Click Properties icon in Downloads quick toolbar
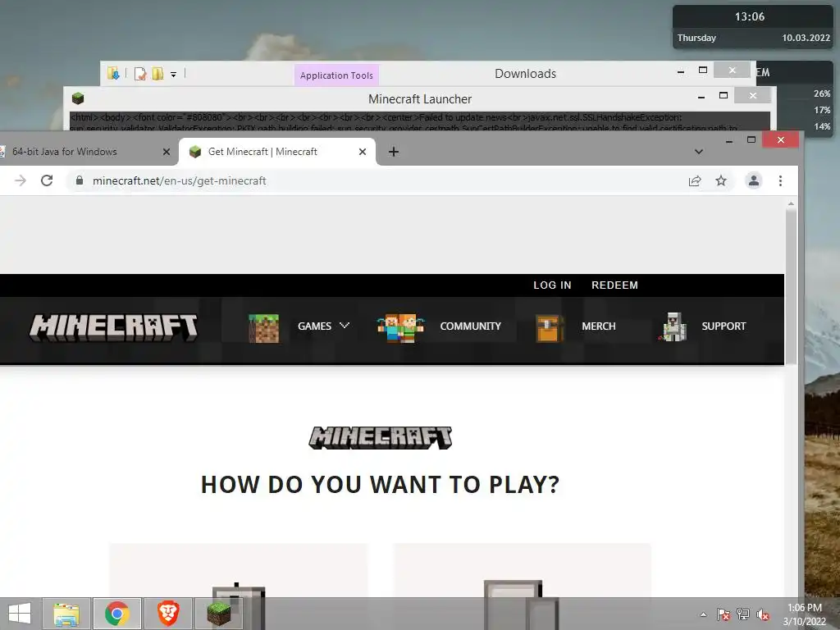This screenshot has width=840, height=630. click(x=140, y=74)
